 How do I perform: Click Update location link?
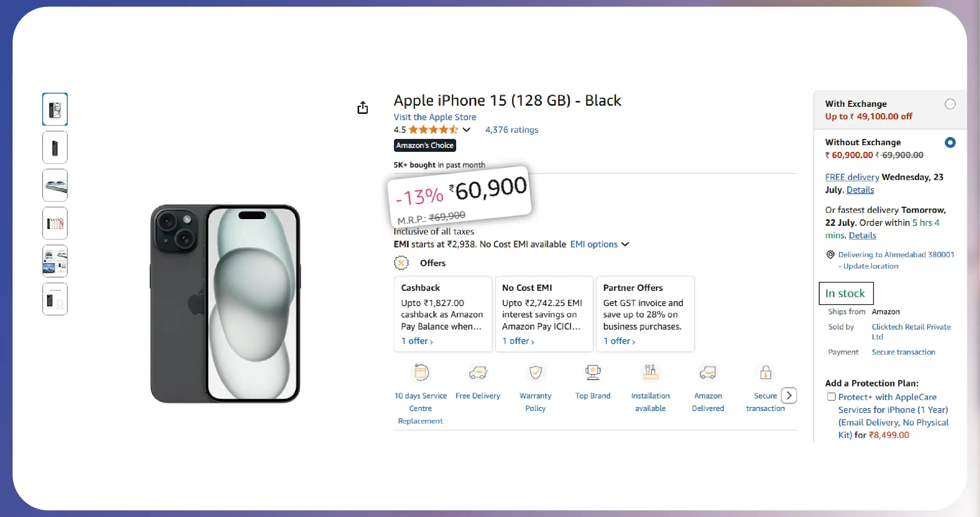870,266
